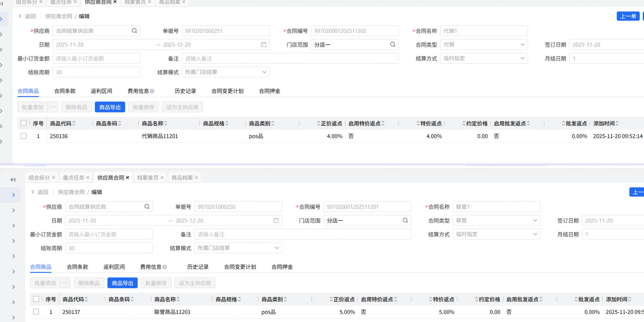Click 返回 link in 联营1 window
The image size is (644, 322).
tap(40, 192)
